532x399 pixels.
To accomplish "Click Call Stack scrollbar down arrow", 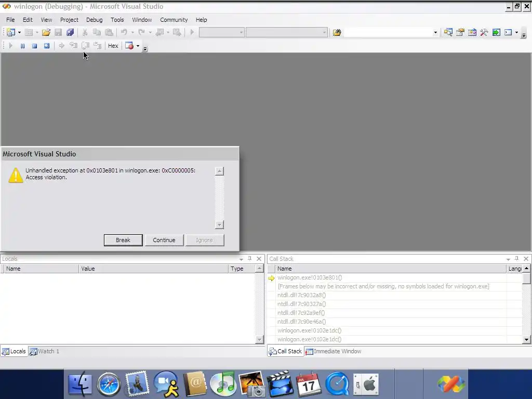I will [x=526, y=339].
